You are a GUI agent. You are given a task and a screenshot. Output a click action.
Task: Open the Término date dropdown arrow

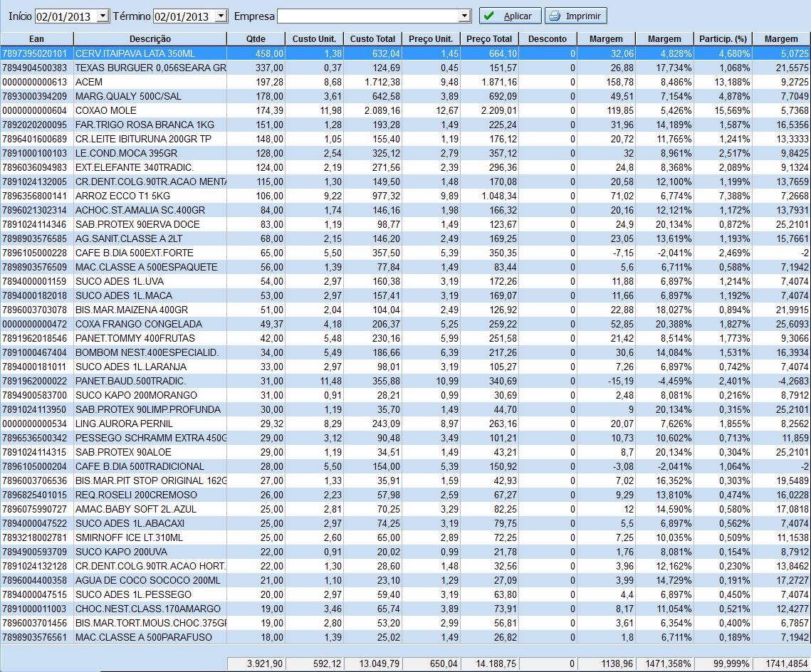(x=221, y=16)
